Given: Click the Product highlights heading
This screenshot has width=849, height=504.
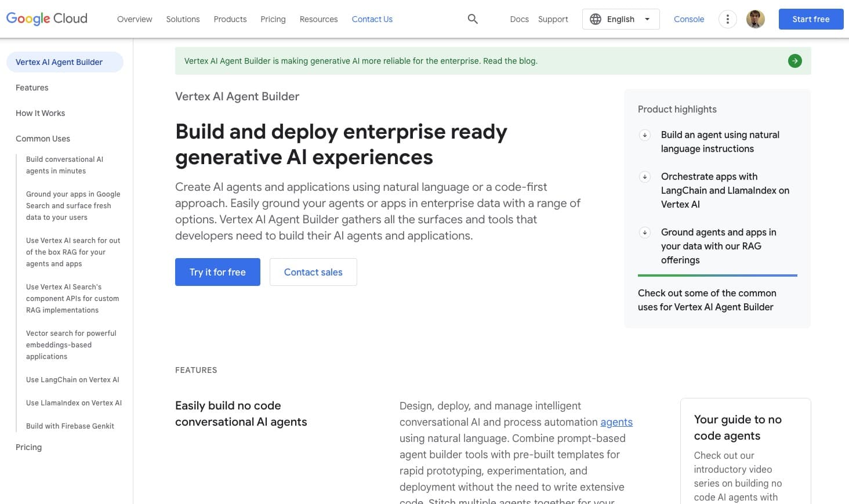Looking at the screenshot, I should tap(677, 110).
